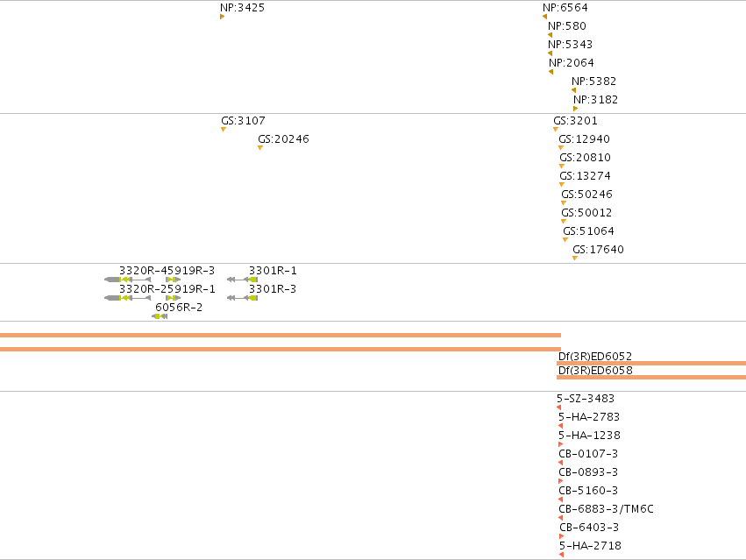Select the 3301R-3 gene model glyph
Image resolution: width=746 pixels, height=560 pixels.
tap(242, 298)
